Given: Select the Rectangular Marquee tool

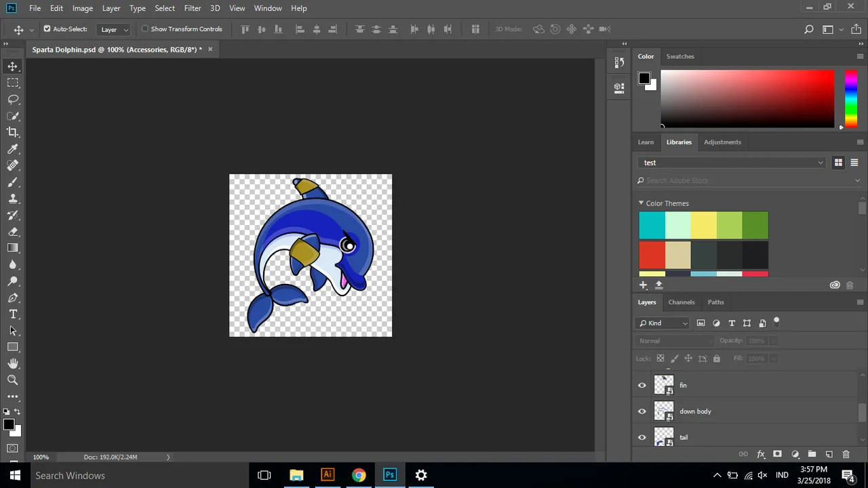Looking at the screenshot, I should click(13, 83).
